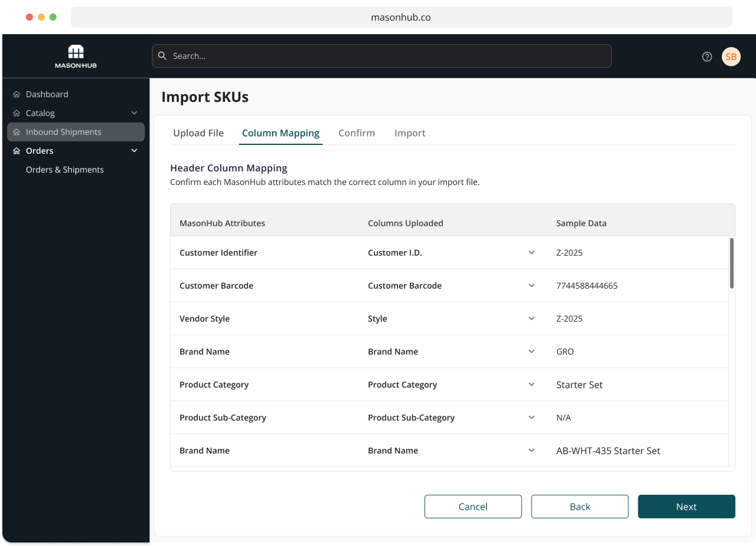
Task: Open the Dashboard from the sidebar
Action: coord(47,94)
